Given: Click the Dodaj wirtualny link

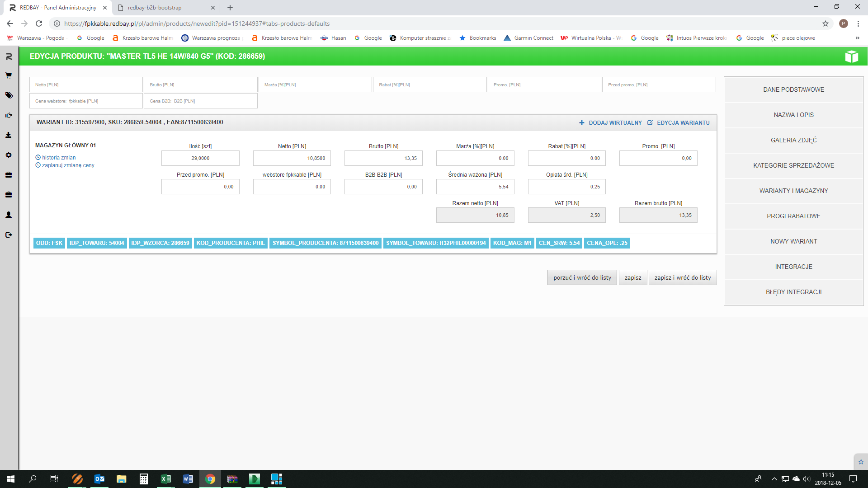Looking at the screenshot, I should (611, 123).
